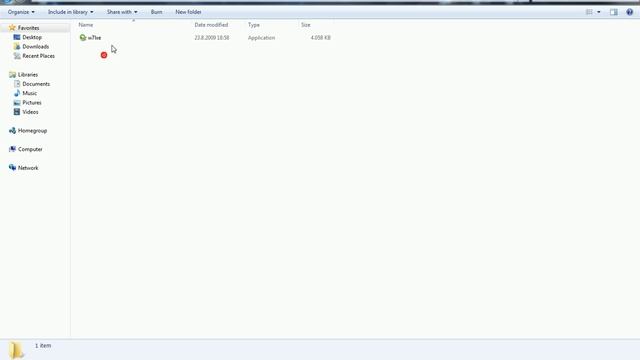640x360 pixels.
Task: Open the Help question mark icon
Action: click(x=629, y=12)
